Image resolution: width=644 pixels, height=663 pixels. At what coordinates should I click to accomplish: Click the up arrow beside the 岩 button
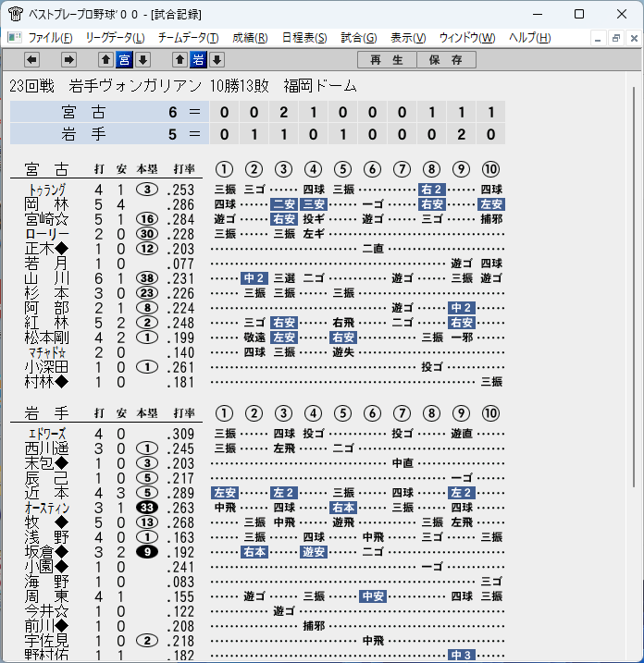click(180, 59)
